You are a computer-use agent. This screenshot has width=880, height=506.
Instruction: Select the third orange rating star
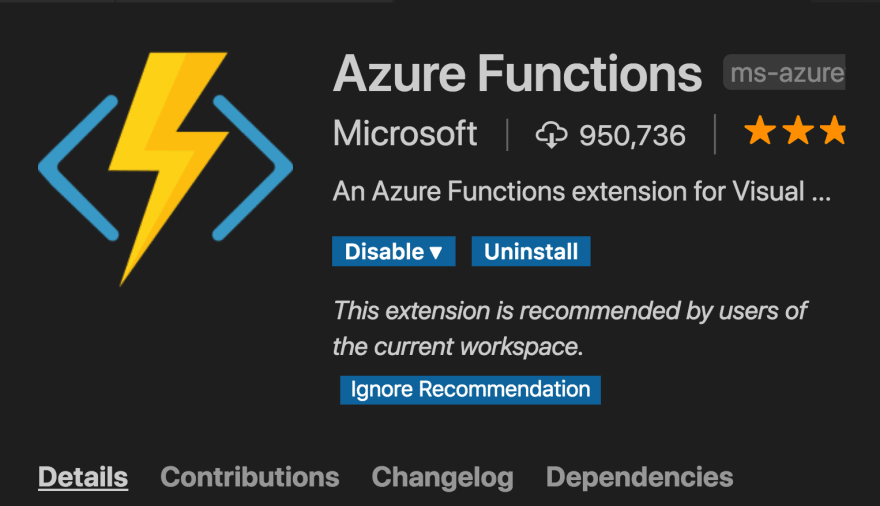833,130
